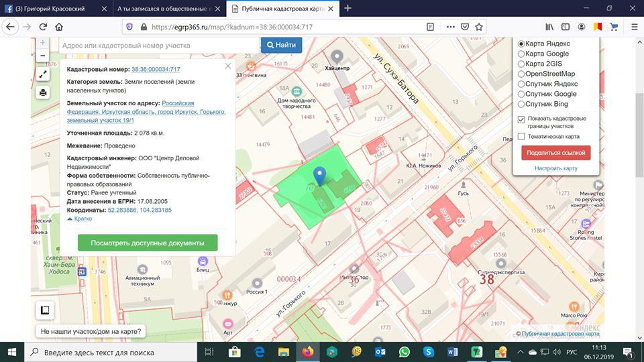Viewport: 644px width, 362px height.
Task: Open the layers icon at bottom-left of map
Action: 44,310
